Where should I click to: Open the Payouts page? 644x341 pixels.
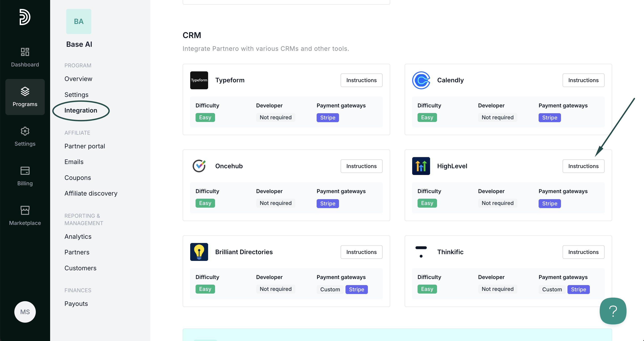[x=76, y=304]
